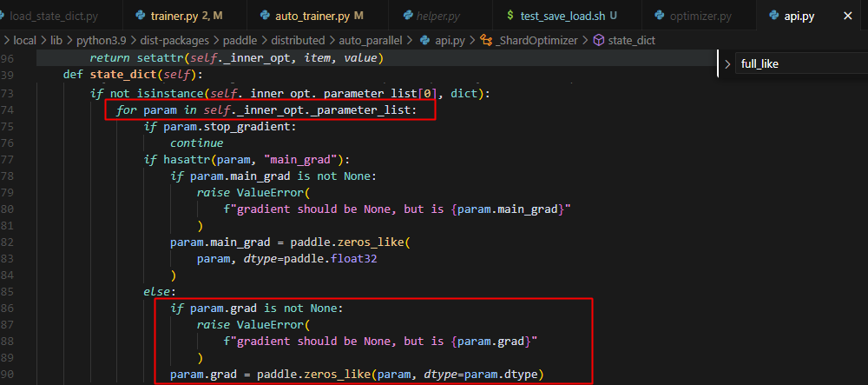Click the Python icon on optimizer.py tab
Image resolution: width=868 pixels, height=385 pixels.
(661, 17)
